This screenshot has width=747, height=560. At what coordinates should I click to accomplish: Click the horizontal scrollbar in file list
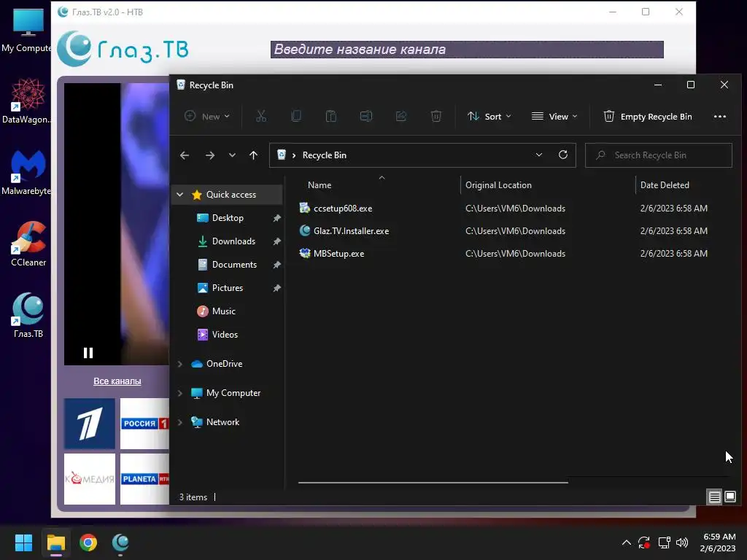pyautogui.click(x=433, y=483)
